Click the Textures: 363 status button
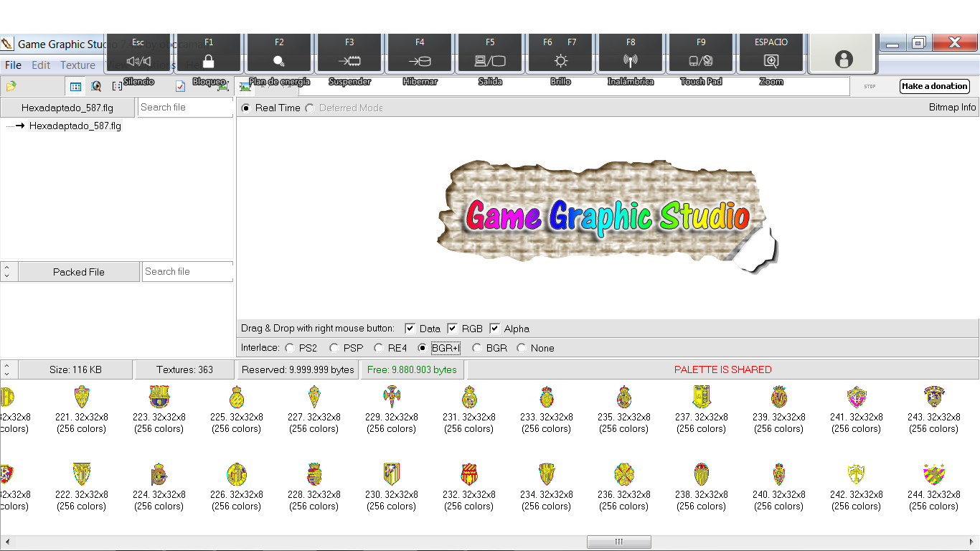The width and height of the screenshot is (980, 551). (x=185, y=369)
